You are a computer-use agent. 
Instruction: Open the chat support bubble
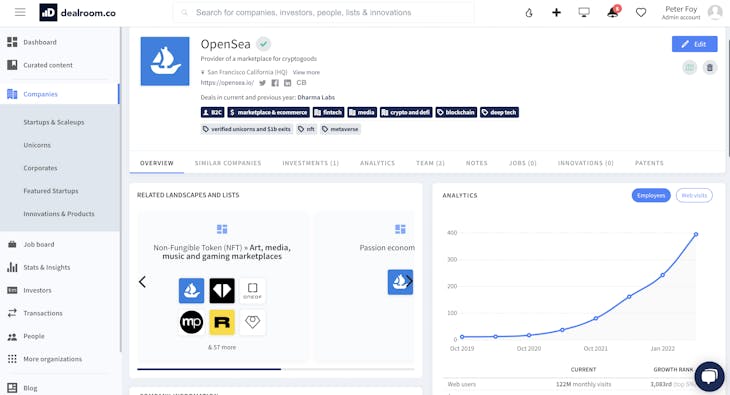pyautogui.click(x=709, y=376)
